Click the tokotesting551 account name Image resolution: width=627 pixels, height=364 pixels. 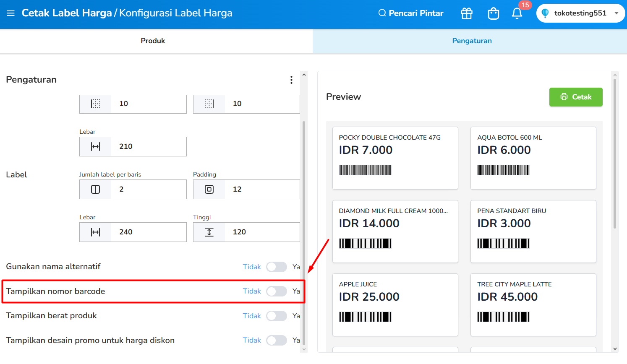[580, 13]
